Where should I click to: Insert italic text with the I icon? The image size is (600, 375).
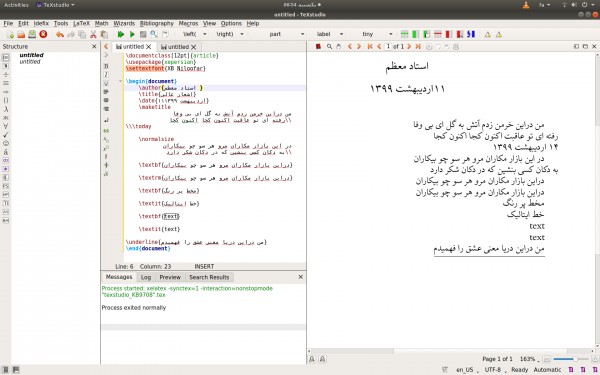[106, 75]
